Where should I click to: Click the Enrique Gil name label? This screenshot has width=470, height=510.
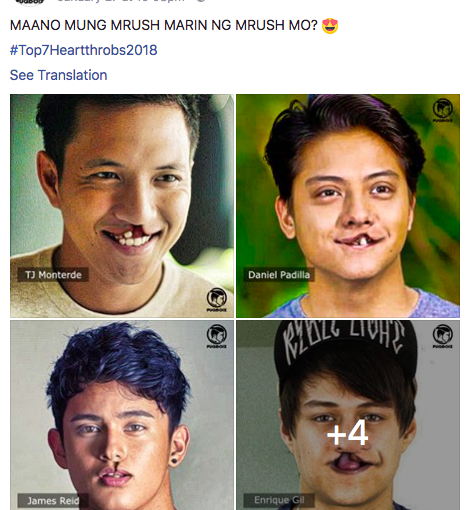pyautogui.click(x=279, y=500)
